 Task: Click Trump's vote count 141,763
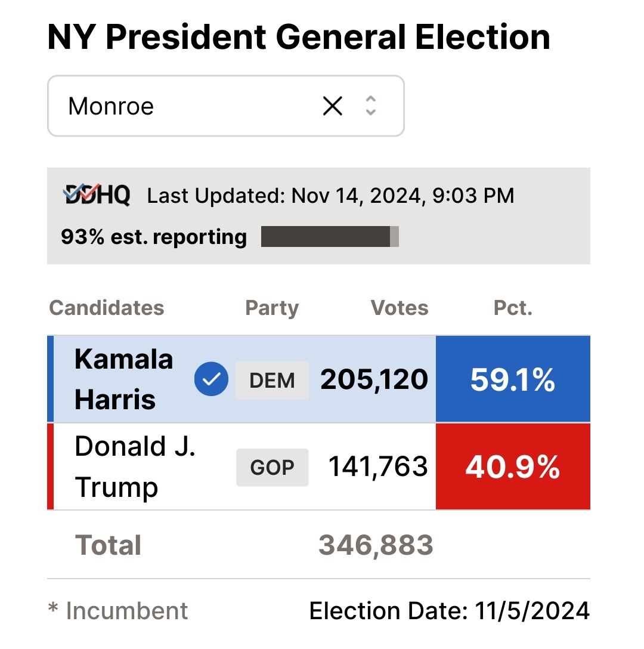(378, 467)
